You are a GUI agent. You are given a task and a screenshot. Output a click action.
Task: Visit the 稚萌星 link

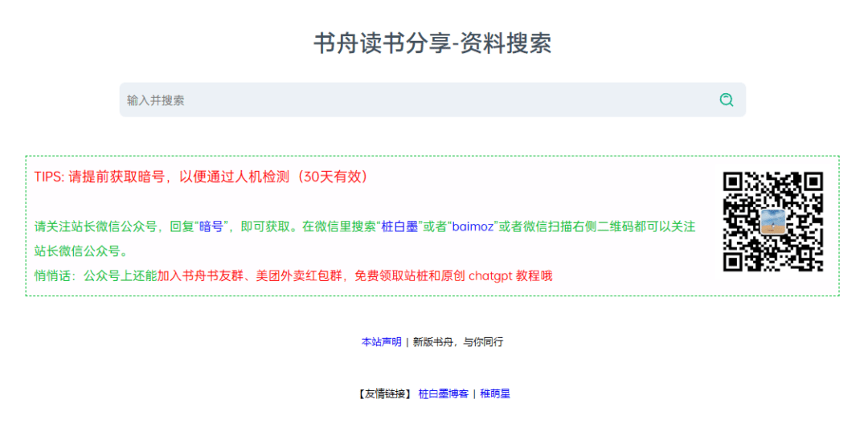495,394
